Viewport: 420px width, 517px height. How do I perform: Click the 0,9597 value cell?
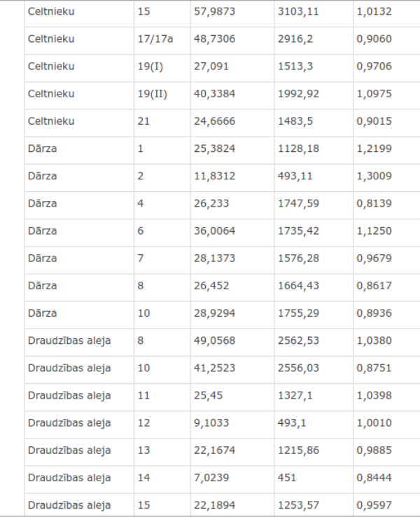[x=386, y=505]
